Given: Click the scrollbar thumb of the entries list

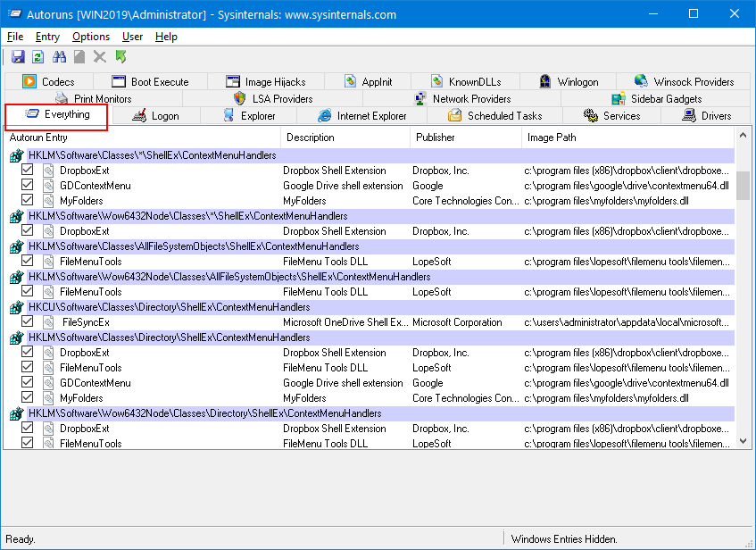Looking at the screenshot, I should coord(743,185).
